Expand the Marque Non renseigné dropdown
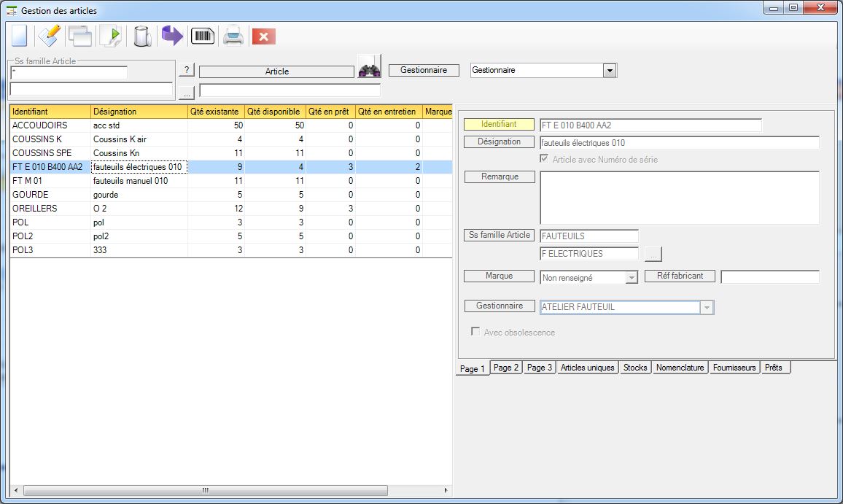The image size is (843, 504). pos(632,278)
